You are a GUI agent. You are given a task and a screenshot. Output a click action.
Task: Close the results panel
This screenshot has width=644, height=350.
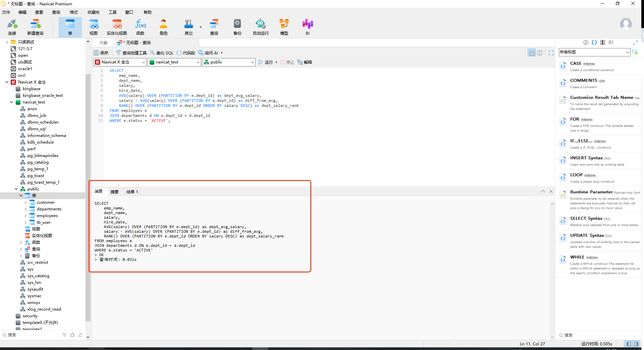pos(551,191)
